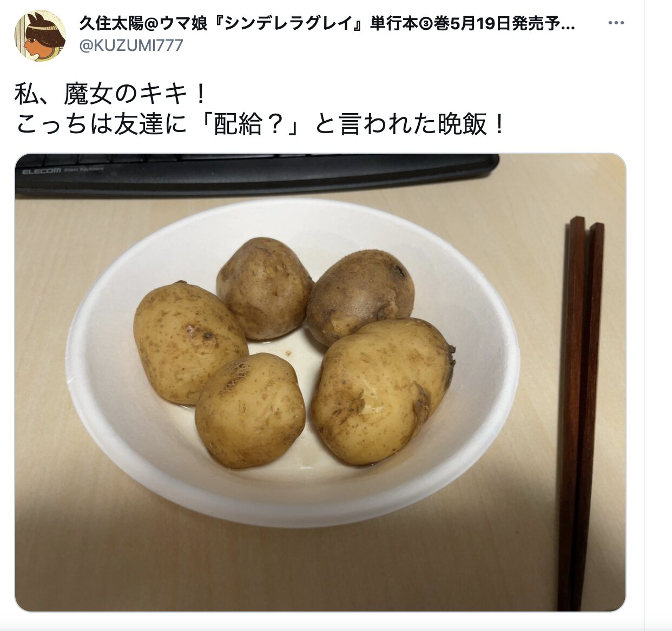
Task: Click the @KUZUMI777 handle
Action: coord(131,45)
